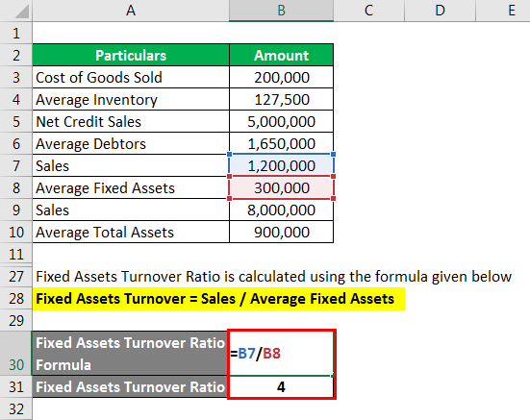Click the row 27 description text
This screenshot has width=530, height=420.
274,277
